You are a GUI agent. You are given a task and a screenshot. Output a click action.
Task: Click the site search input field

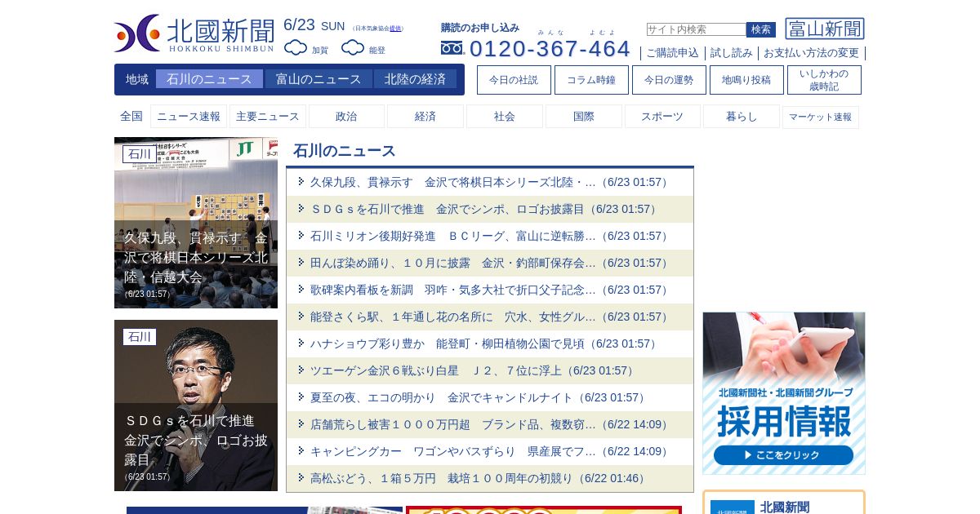(696, 29)
